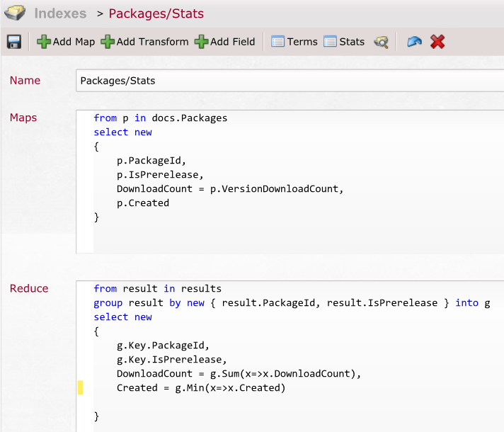504x432 pixels.
Task: Click the Terms toolbar label
Action: [x=302, y=42]
